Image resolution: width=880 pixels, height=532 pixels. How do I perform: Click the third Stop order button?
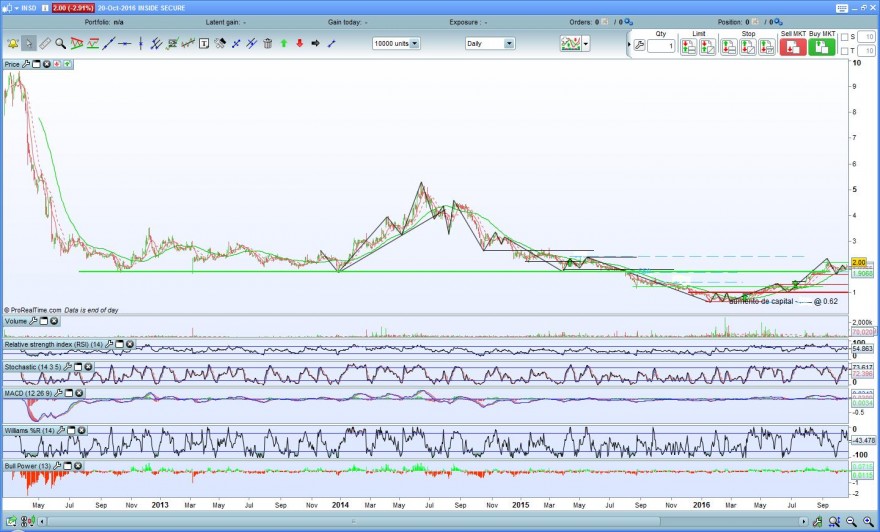click(x=767, y=47)
